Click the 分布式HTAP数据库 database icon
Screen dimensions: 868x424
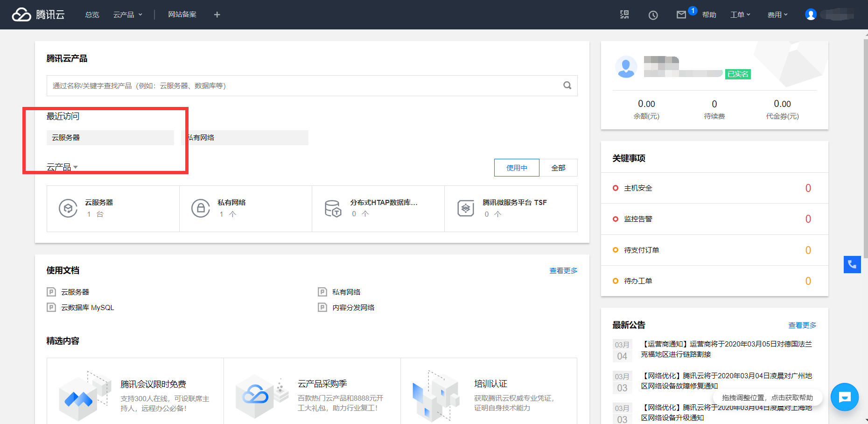pyautogui.click(x=333, y=208)
